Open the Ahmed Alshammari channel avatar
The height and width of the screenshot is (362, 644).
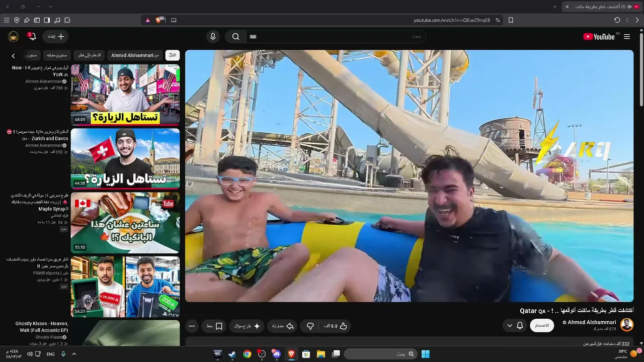coord(627,325)
